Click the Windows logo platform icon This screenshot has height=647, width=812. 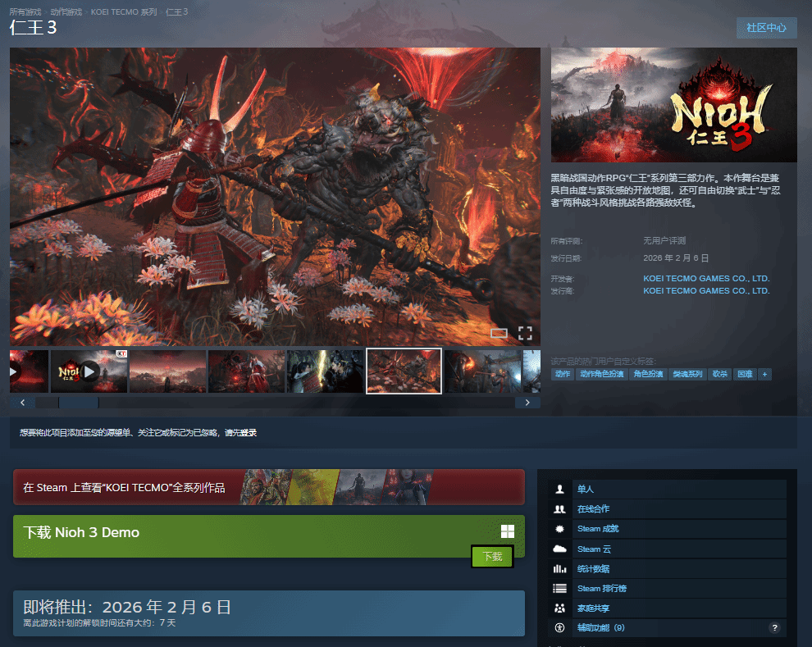[508, 531]
